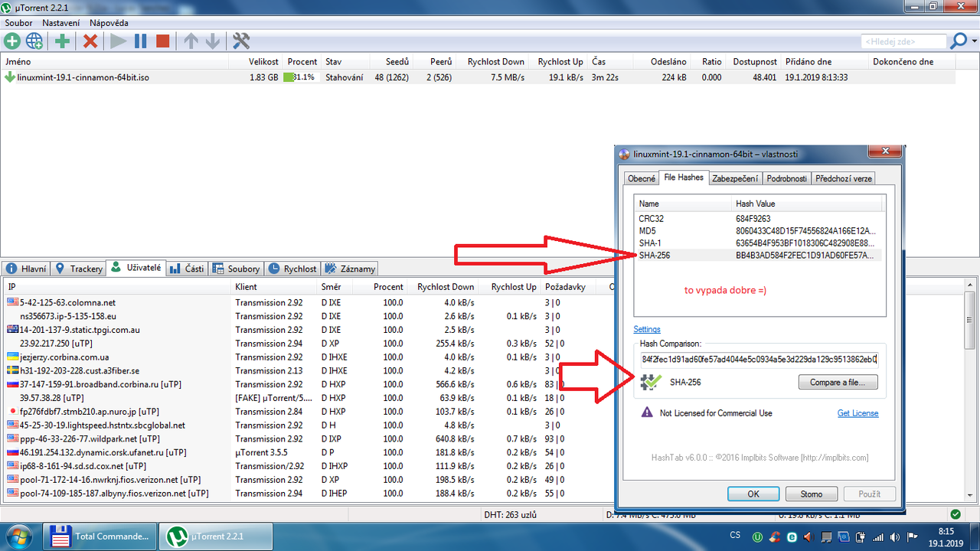Click the flag icon beside h31-192-203-228.cust.a3fiber.se
980x551 pixels.
(12, 371)
